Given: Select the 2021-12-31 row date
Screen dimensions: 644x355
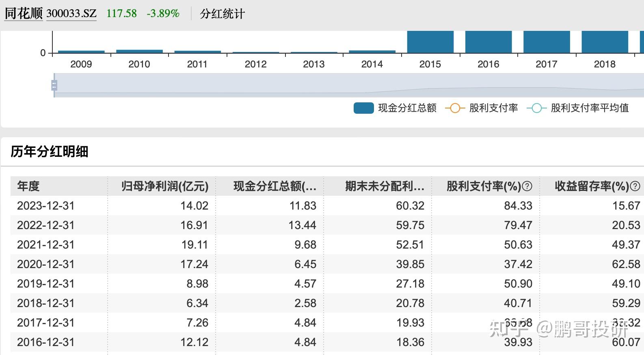Looking at the screenshot, I should point(46,245).
